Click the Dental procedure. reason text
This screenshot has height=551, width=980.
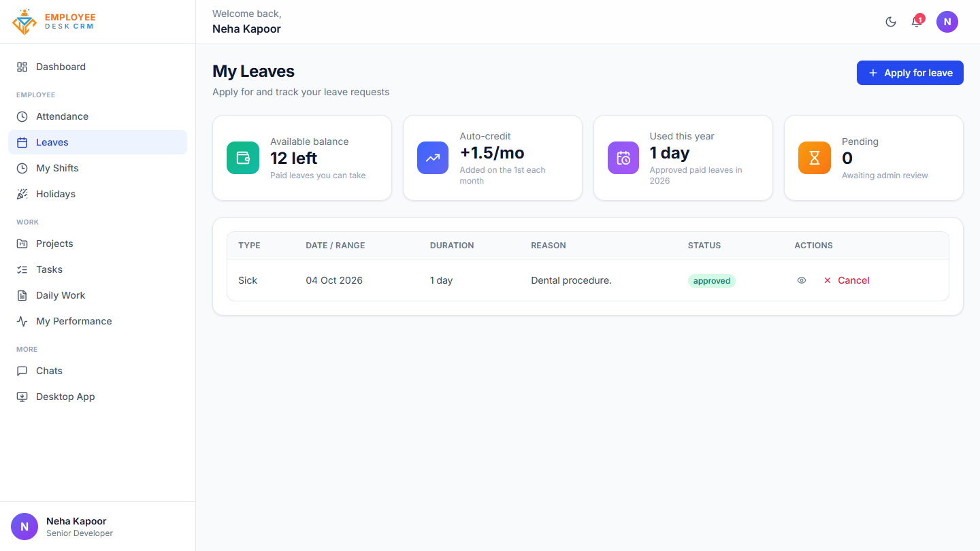pos(571,280)
